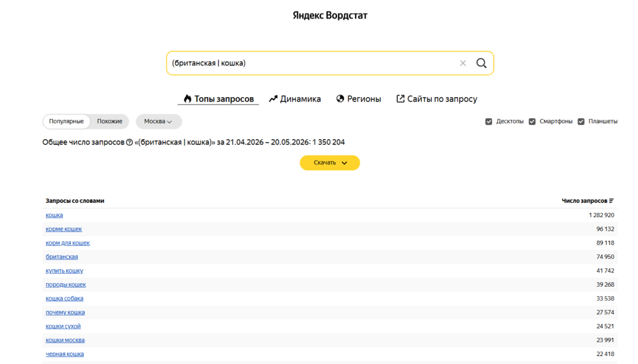Sort by the Число запросов sort icon
This screenshot has width=638, height=364.
611,201
